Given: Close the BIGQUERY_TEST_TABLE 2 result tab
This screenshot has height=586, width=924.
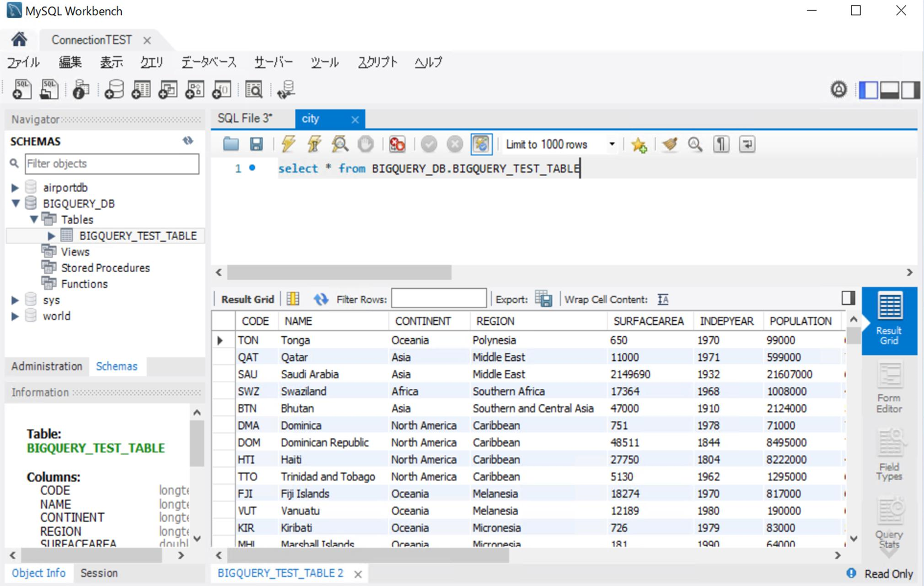Looking at the screenshot, I should pyautogui.click(x=358, y=574).
